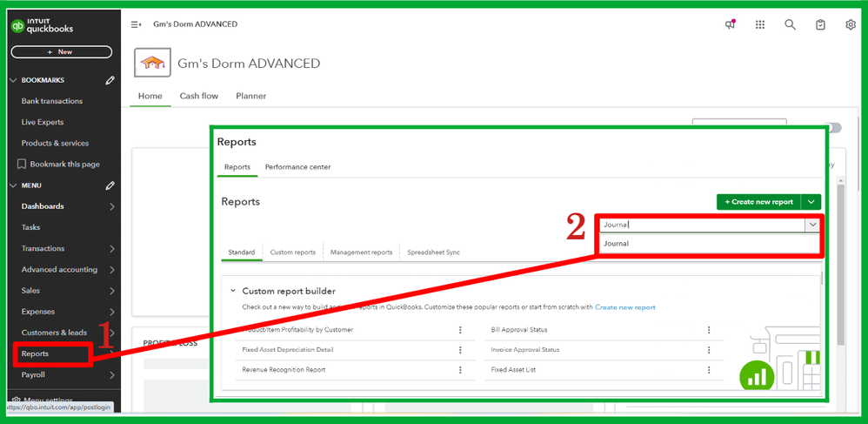This screenshot has height=424, width=868.
Task: Open Invoice Approval Status report
Action: click(x=524, y=350)
